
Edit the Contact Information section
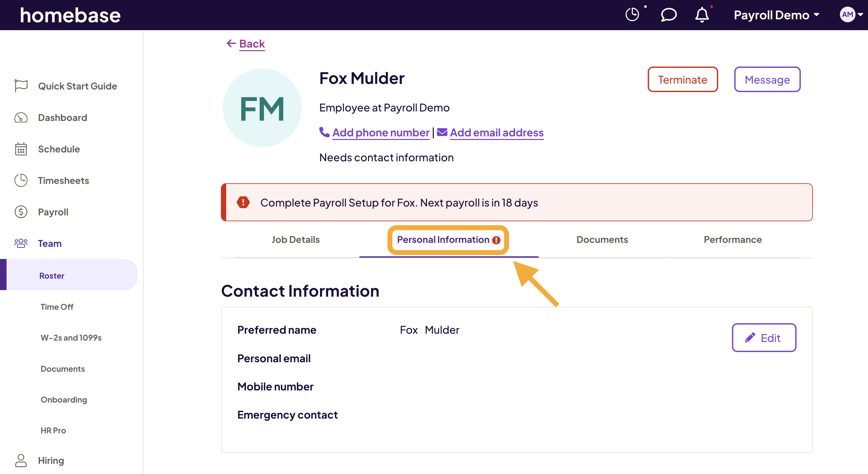pos(764,338)
